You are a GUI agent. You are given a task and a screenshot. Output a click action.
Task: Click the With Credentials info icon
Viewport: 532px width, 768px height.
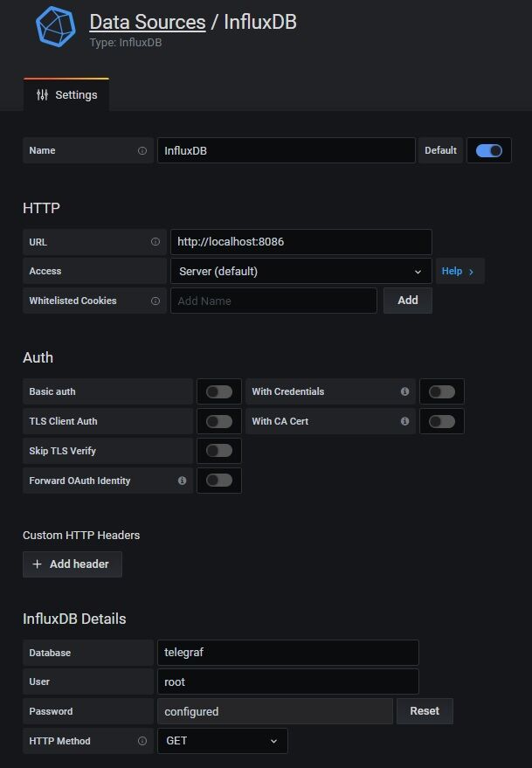point(404,391)
